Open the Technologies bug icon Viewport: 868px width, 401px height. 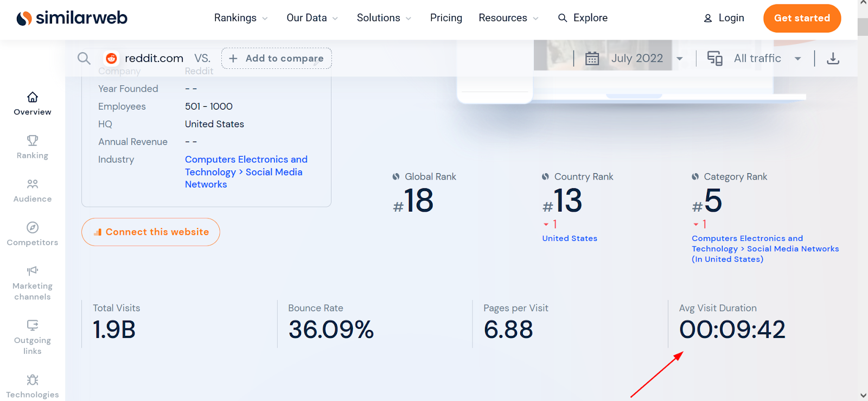pyautogui.click(x=33, y=379)
